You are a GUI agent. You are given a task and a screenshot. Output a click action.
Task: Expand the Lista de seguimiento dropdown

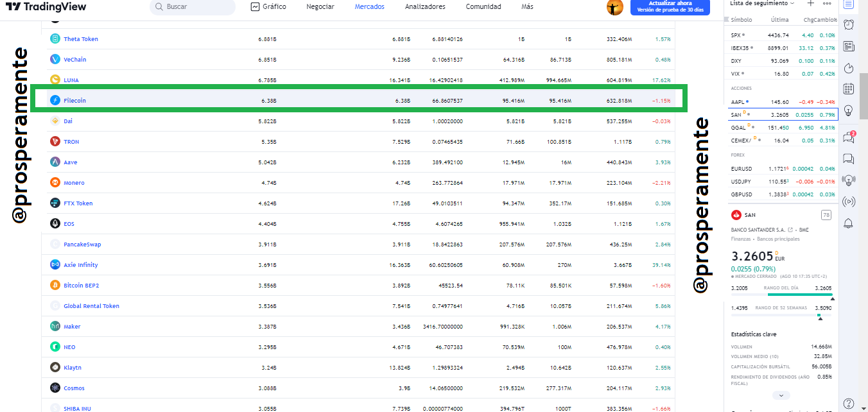point(762,3)
